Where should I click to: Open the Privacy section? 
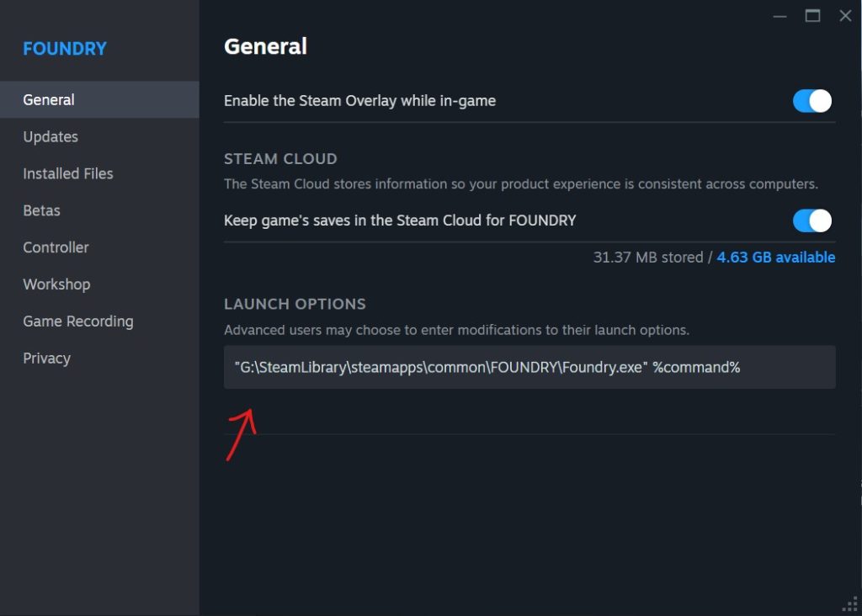(x=46, y=358)
